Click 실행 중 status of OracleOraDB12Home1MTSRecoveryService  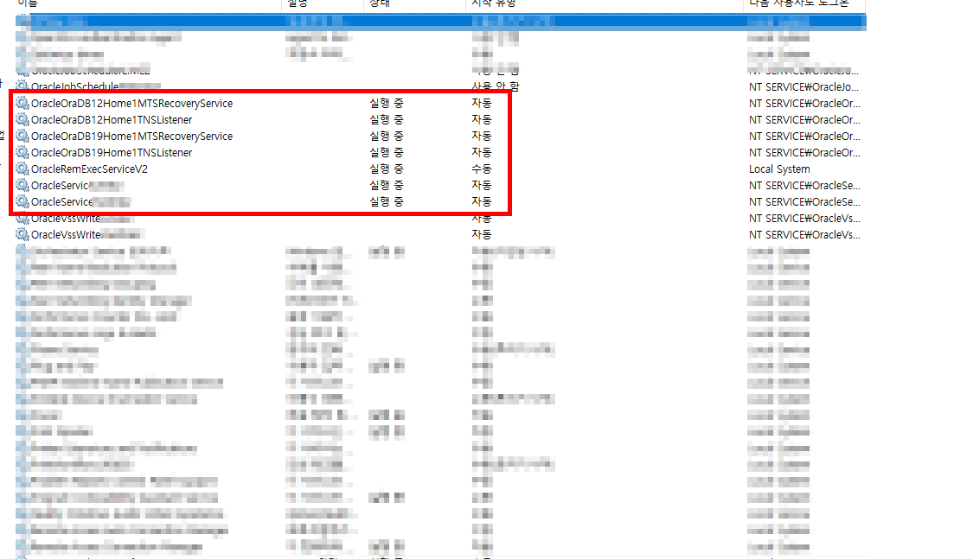click(x=387, y=103)
